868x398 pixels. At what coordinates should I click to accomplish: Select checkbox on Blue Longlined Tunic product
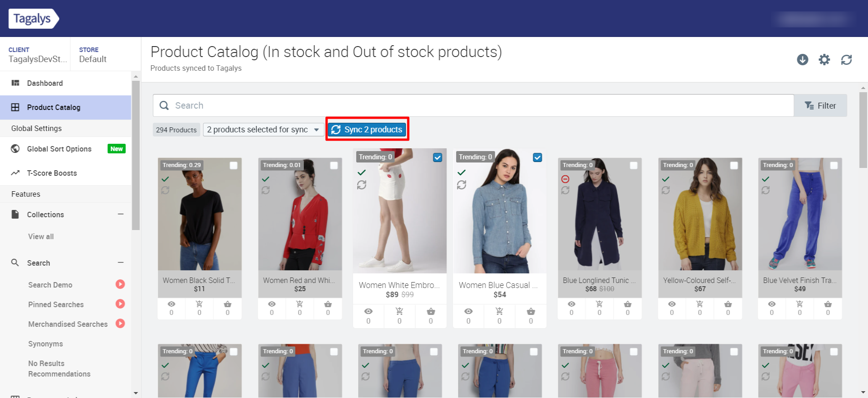634,165
